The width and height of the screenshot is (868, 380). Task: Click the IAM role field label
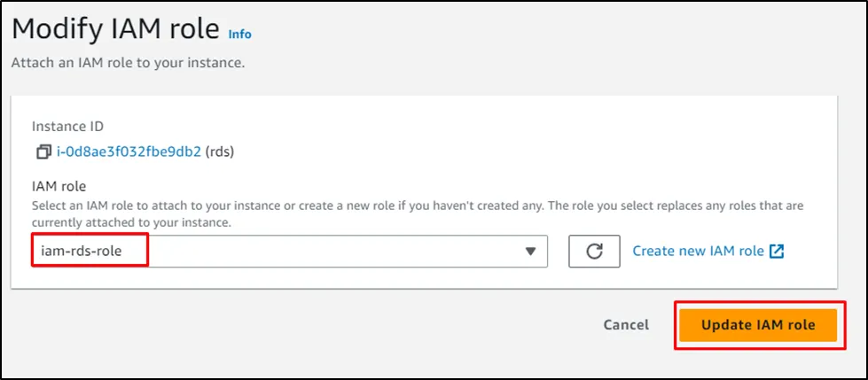pyautogui.click(x=59, y=187)
